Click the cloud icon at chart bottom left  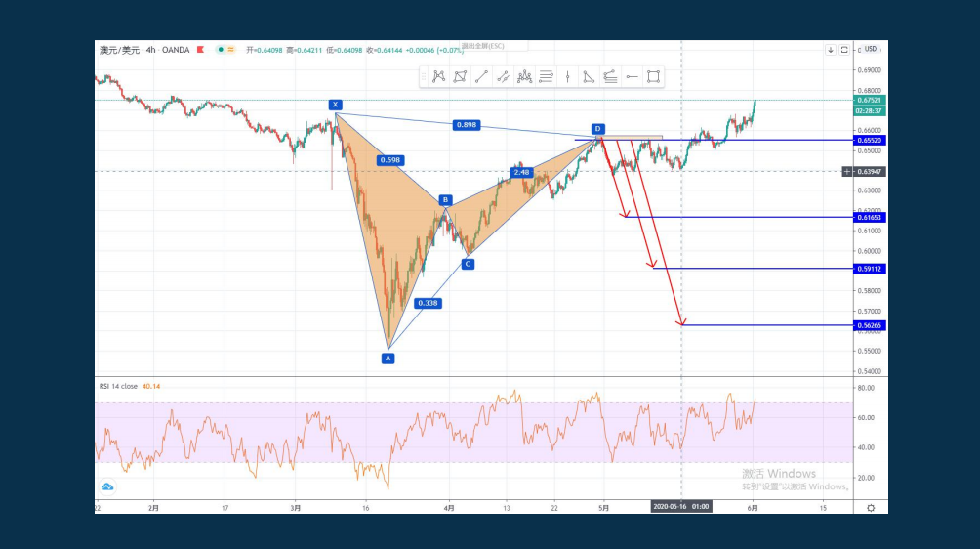pyautogui.click(x=107, y=486)
